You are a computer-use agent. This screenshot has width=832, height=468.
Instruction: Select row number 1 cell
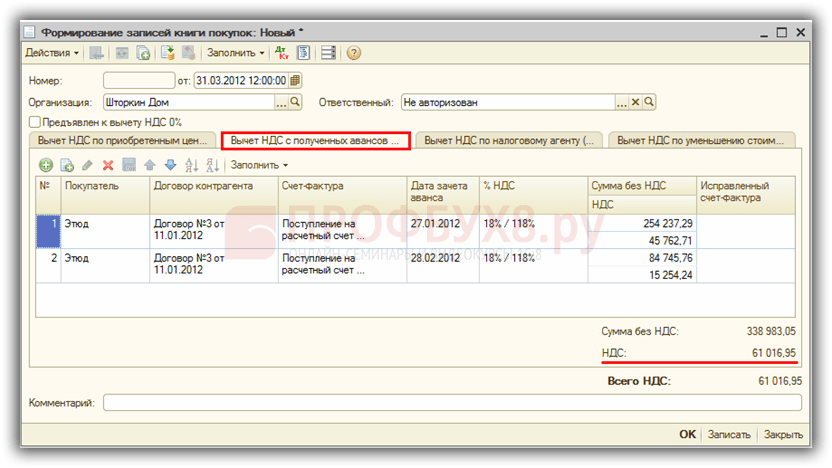point(48,231)
